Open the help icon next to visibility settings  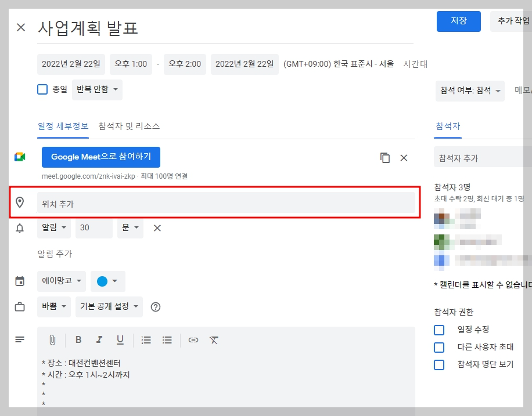pos(155,306)
